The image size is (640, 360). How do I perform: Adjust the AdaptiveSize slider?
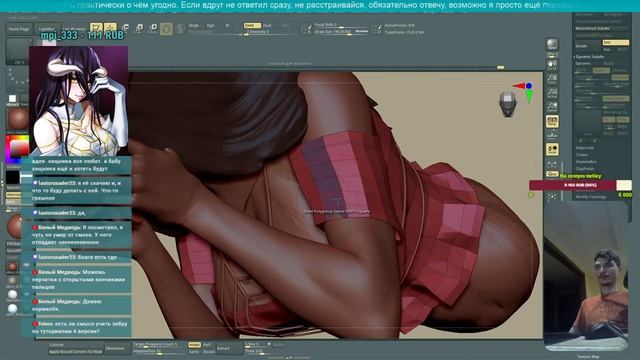159,351
